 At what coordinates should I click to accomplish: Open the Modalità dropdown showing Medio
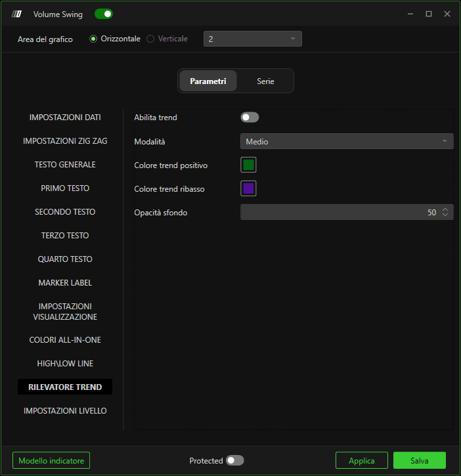[347, 141]
